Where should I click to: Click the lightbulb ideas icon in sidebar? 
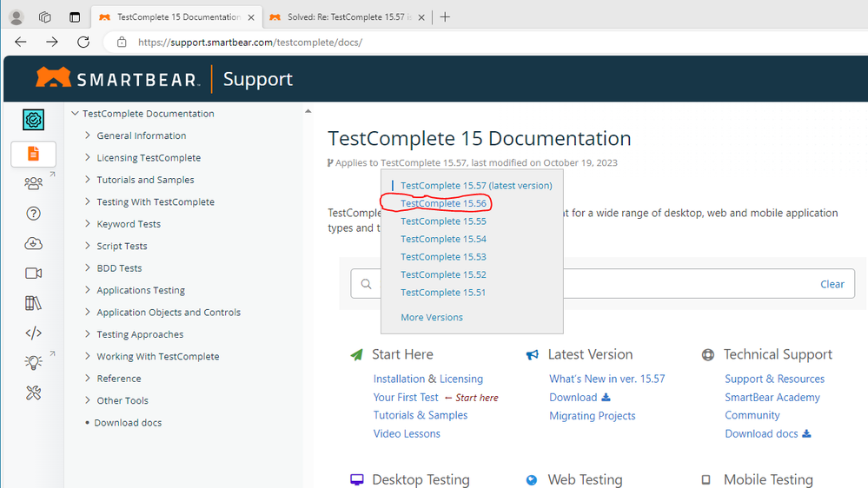[x=33, y=363]
